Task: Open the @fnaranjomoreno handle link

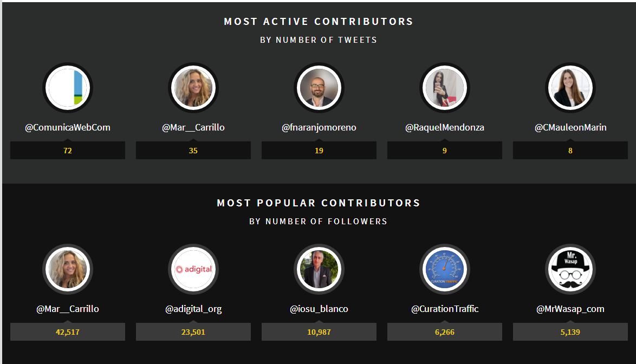Action: [319, 127]
